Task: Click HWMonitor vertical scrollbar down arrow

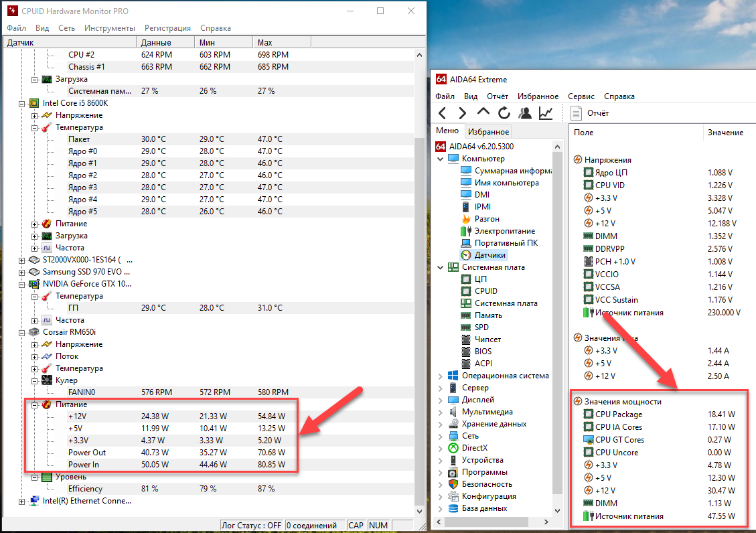Action: pos(419,512)
